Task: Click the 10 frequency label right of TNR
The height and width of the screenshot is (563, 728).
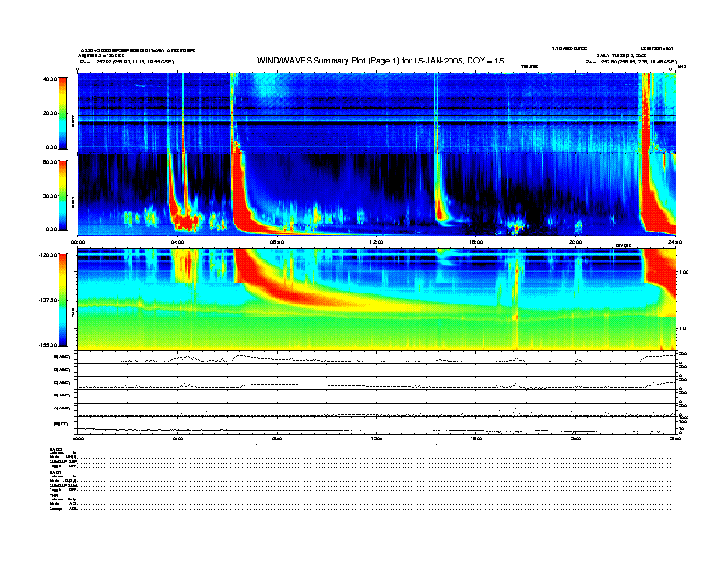Action: click(682, 328)
